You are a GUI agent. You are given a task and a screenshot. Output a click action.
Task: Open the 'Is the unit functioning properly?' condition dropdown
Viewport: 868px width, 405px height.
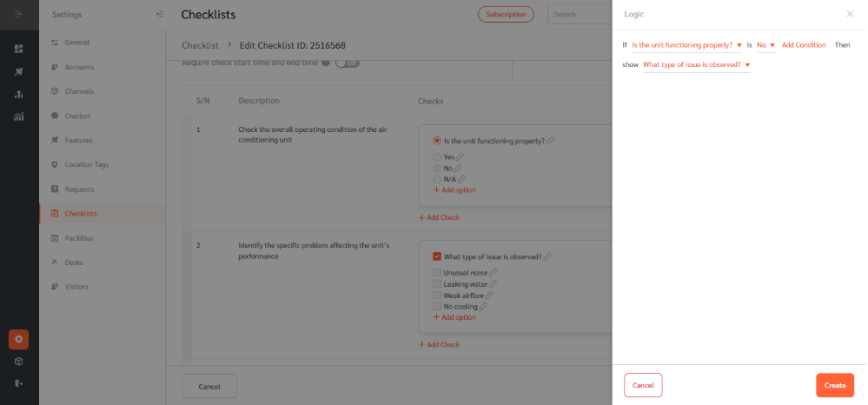click(686, 45)
